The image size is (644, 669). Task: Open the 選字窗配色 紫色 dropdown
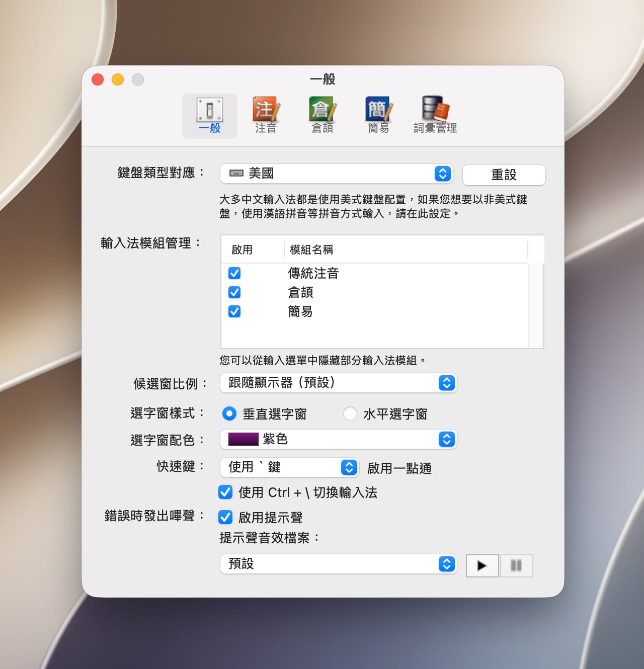[x=339, y=439]
